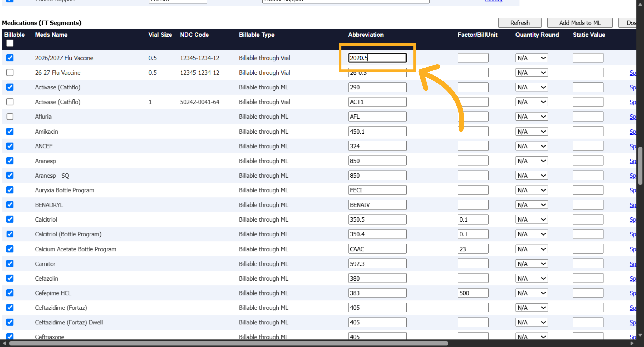The image size is (644, 347).
Task: Click the scroll-left arrow of horizontal scrollbar
Action: tap(4, 343)
